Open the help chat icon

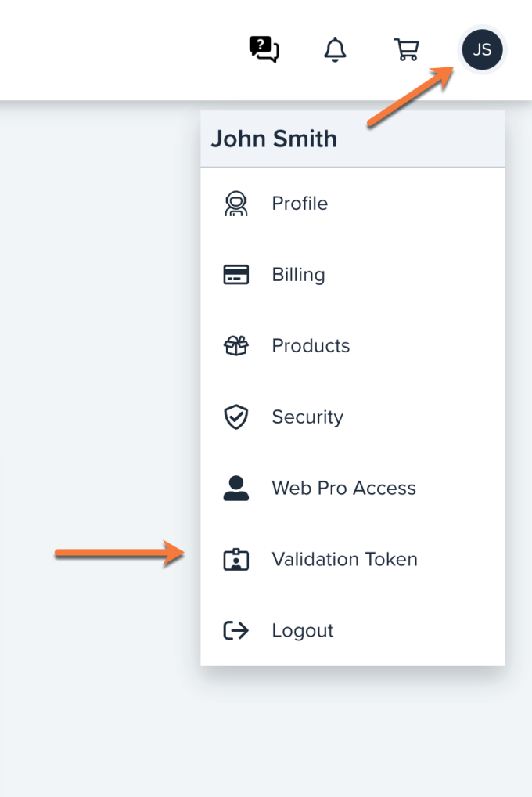click(x=264, y=49)
